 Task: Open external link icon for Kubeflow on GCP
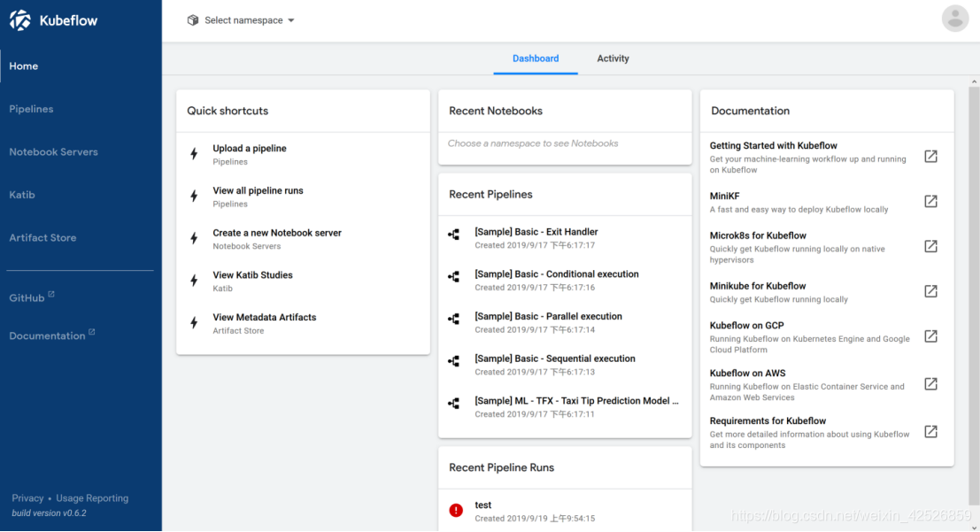tap(930, 336)
